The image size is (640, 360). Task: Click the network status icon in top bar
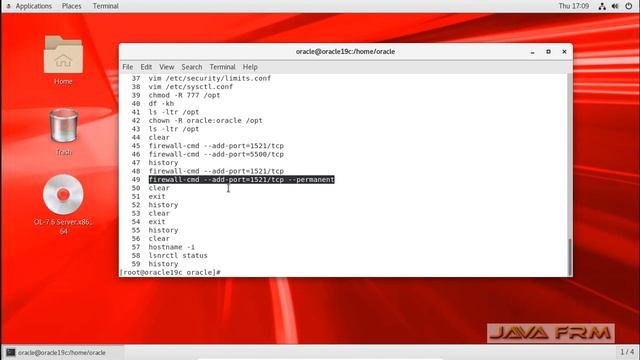click(602, 6)
